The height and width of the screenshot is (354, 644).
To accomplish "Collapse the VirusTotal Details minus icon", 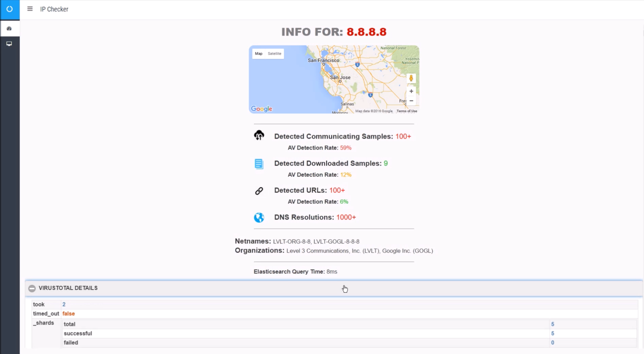I will tap(32, 288).
